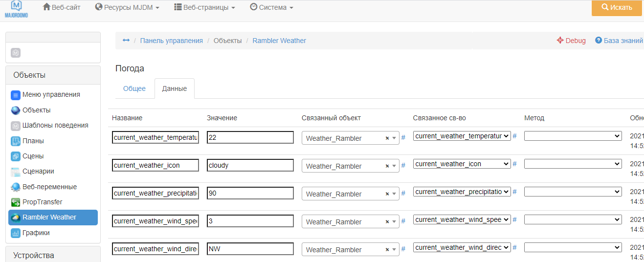This screenshot has height=262, width=644.
Task: Open Debug link
Action: [571, 41]
